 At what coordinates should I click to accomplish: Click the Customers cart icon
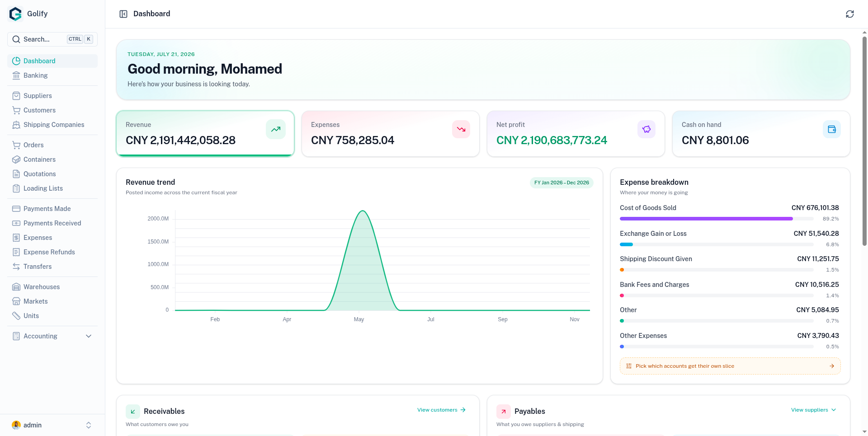coord(16,110)
